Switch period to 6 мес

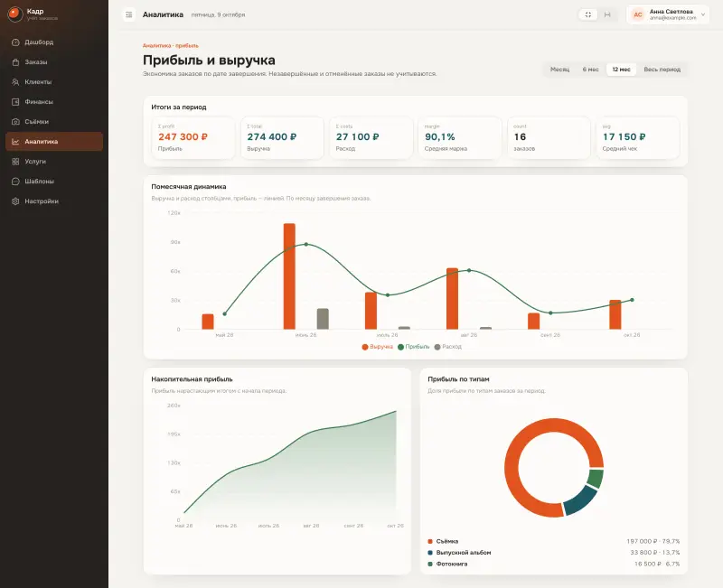590,70
